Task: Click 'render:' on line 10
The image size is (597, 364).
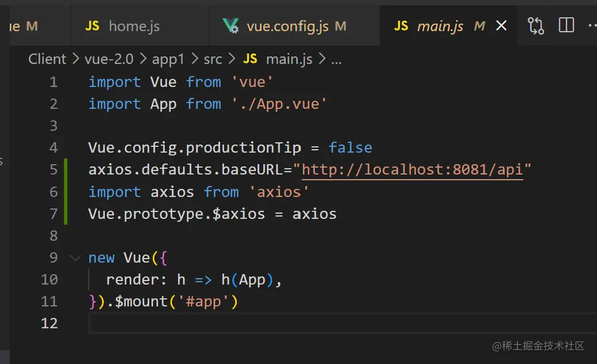Action: (137, 280)
